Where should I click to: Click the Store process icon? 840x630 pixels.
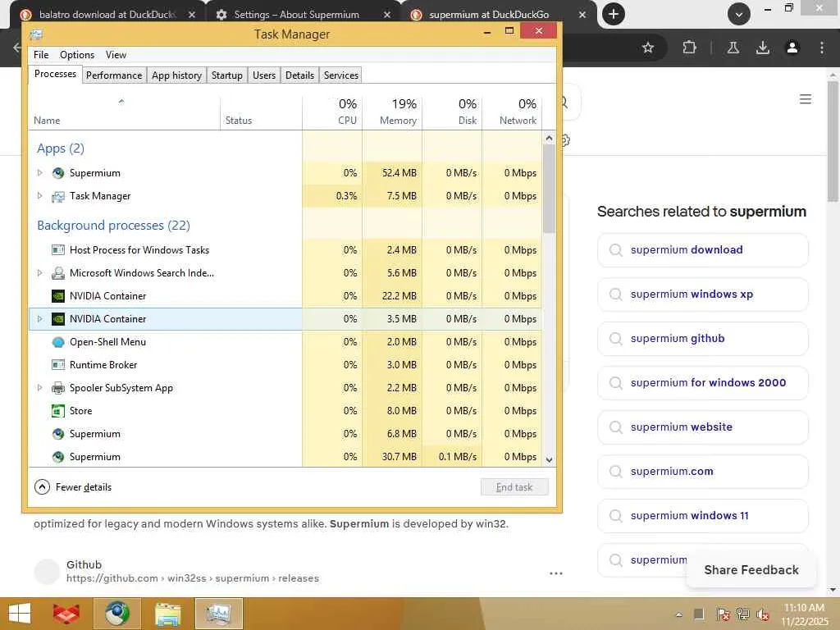[58, 411]
